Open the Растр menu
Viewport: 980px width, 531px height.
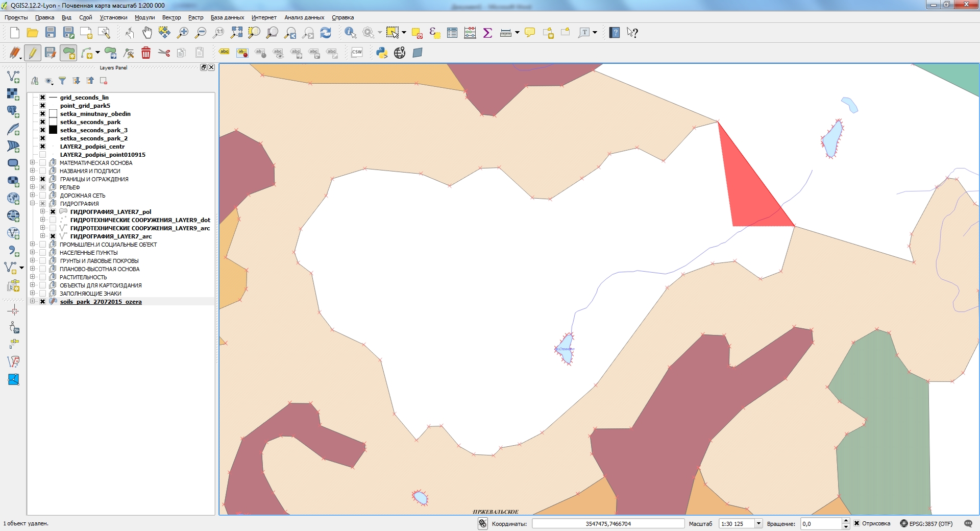(195, 17)
